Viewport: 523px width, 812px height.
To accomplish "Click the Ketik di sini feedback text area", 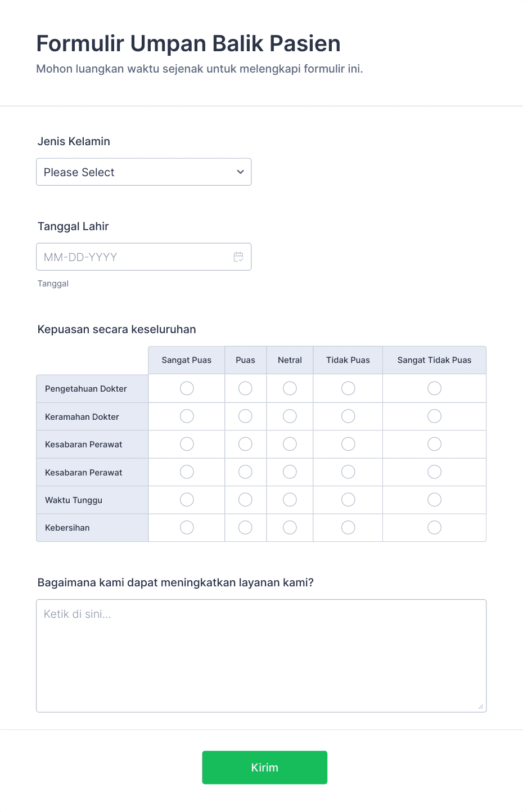I will click(261, 656).
